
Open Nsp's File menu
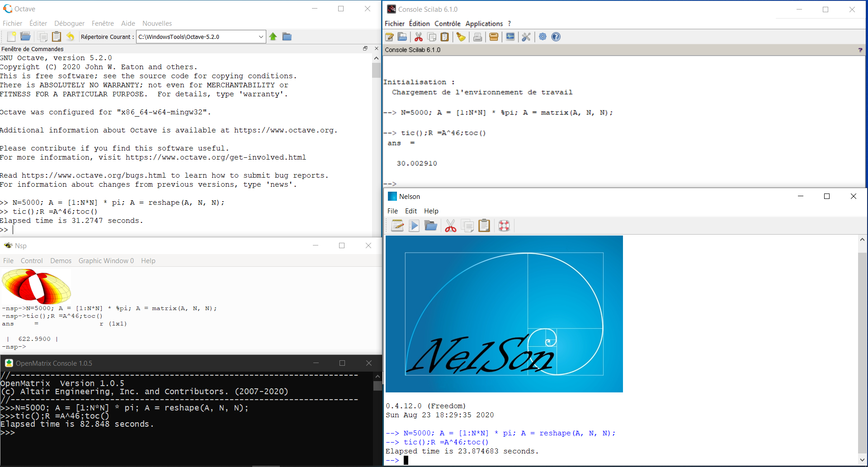click(x=8, y=261)
